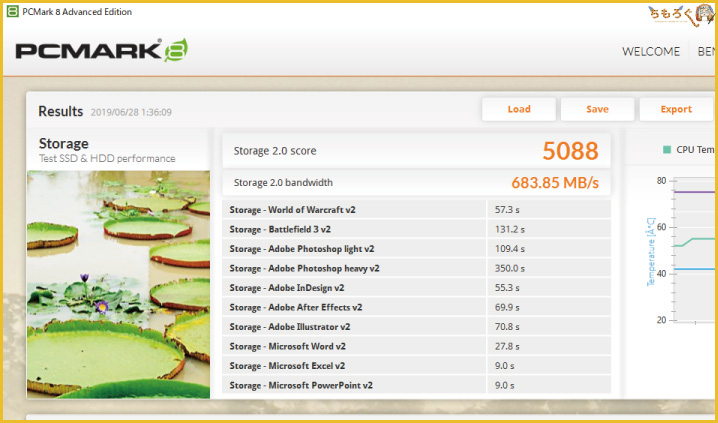718x423 pixels.
Task: Click the 70.8 s result value
Action: point(507,327)
